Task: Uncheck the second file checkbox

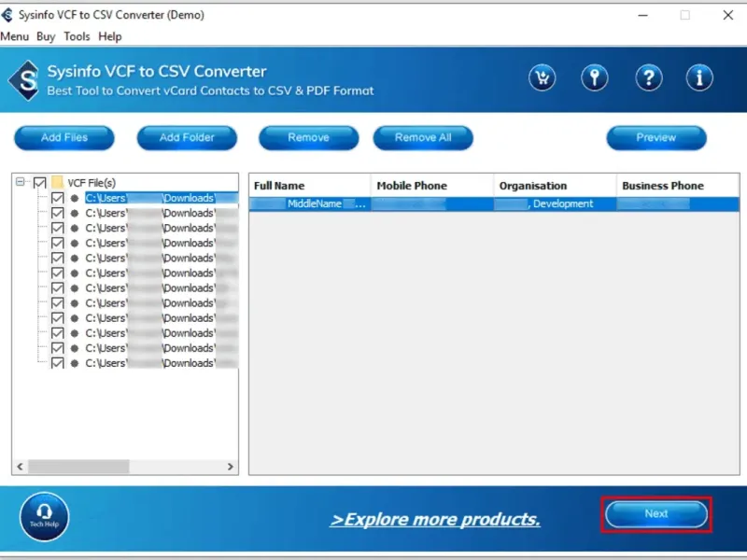Action: [57, 213]
